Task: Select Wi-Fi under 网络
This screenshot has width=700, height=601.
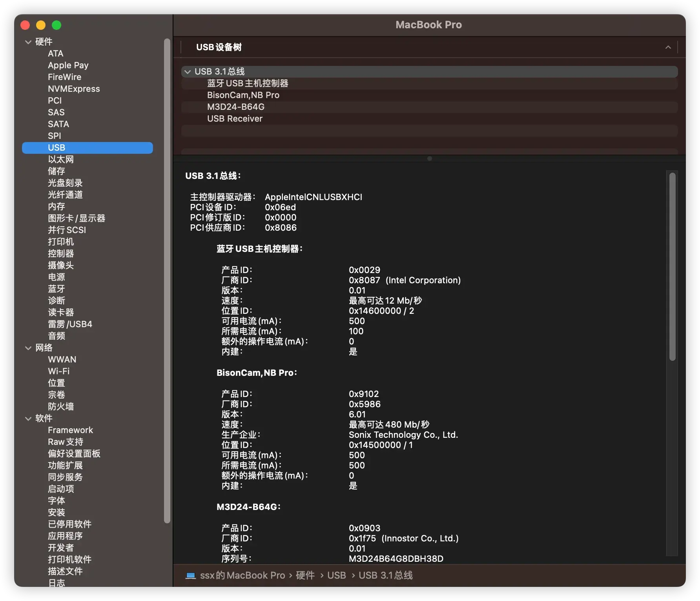Action: [x=59, y=371]
